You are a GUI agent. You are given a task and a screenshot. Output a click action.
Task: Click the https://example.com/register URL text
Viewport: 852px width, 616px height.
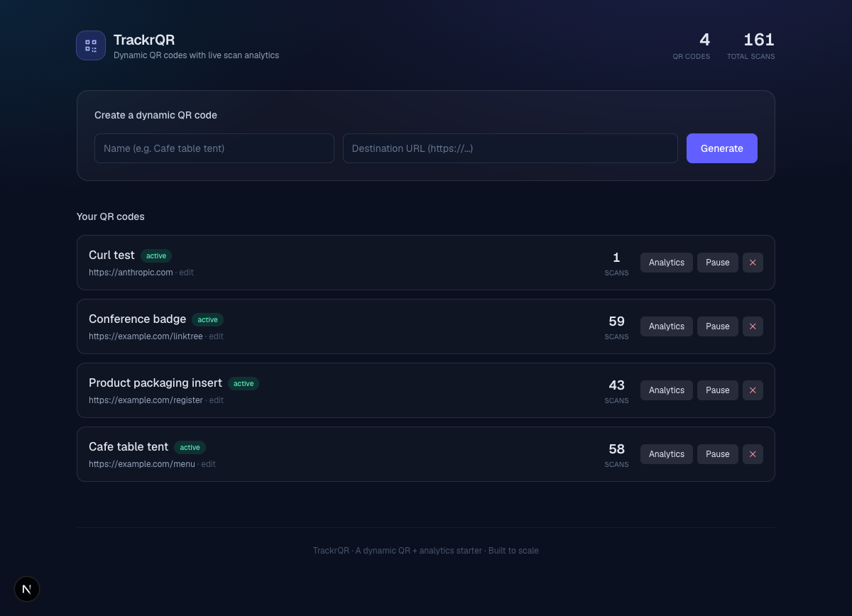point(146,400)
